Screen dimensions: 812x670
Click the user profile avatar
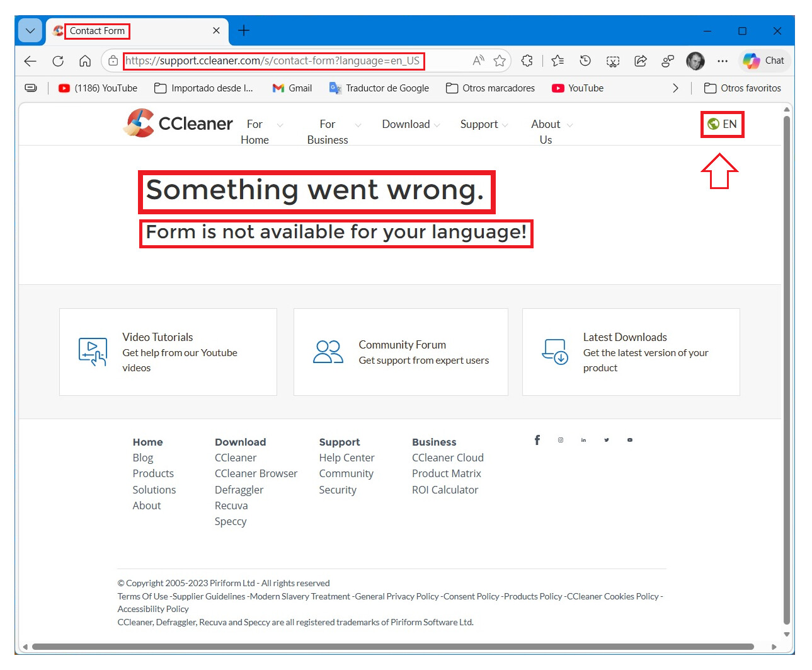tap(695, 61)
